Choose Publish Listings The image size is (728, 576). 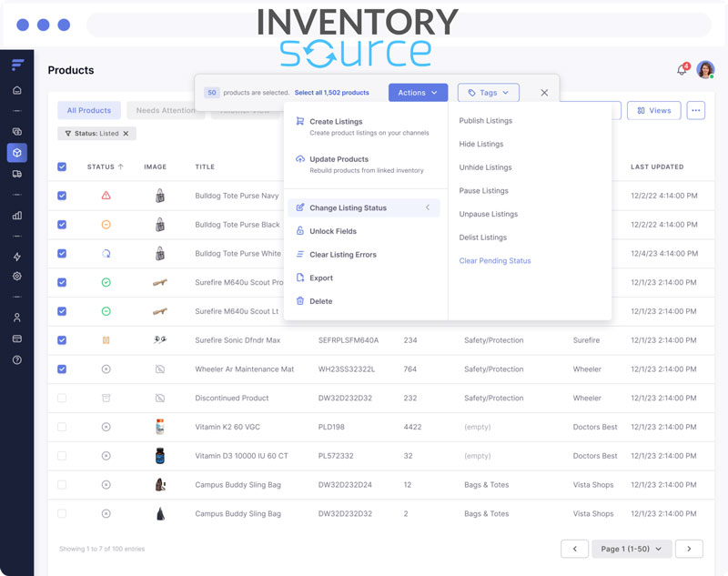(x=486, y=121)
